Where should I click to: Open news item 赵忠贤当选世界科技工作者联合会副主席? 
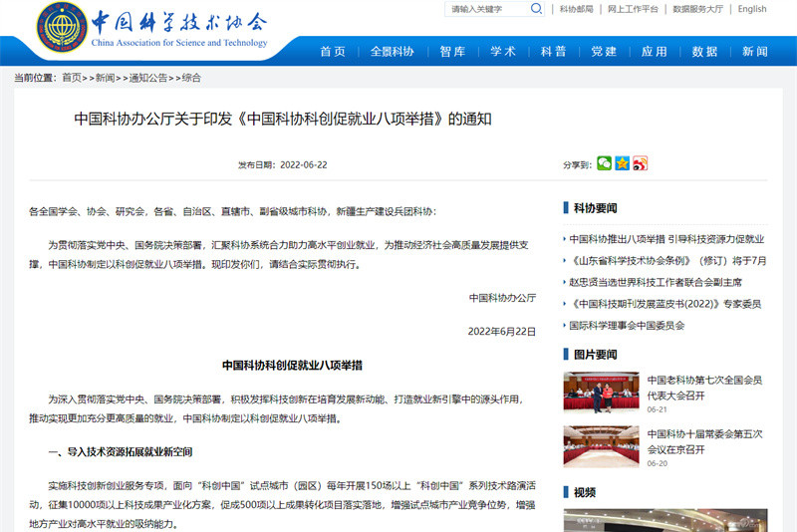click(656, 282)
